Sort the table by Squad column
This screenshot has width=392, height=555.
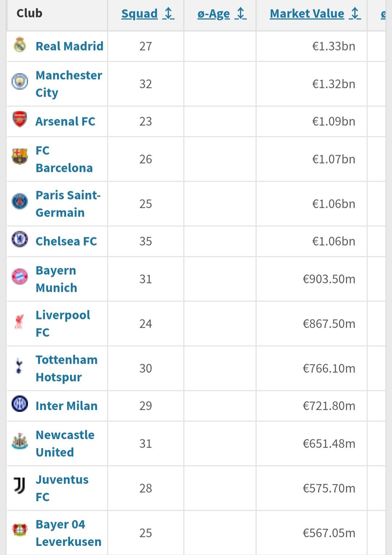(139, 14)
